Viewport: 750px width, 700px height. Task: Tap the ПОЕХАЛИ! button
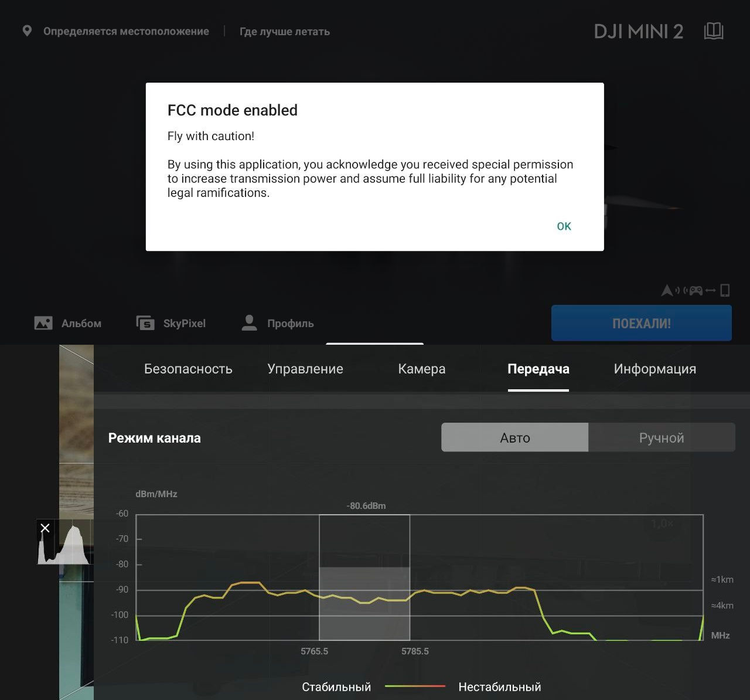coord(642,323)
